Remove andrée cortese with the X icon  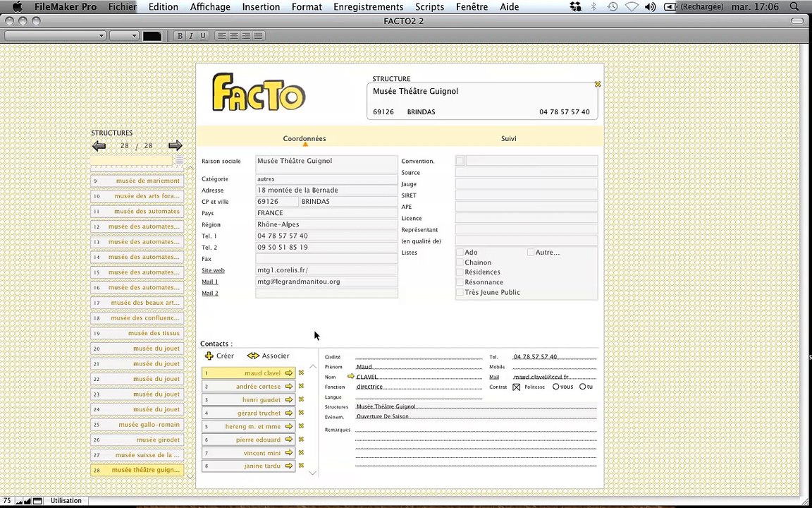pyautogui.click(x=302, y=386)
